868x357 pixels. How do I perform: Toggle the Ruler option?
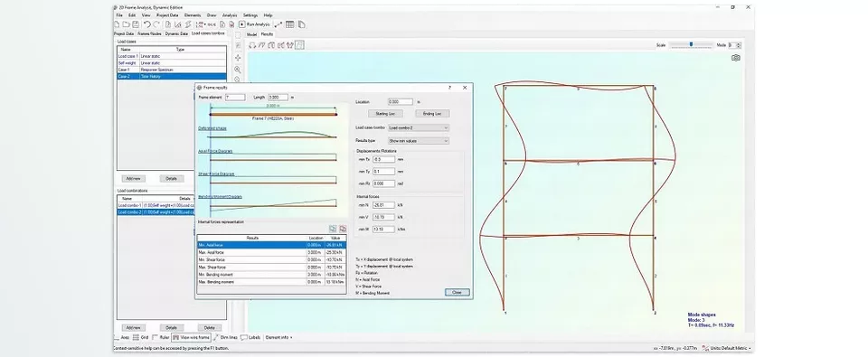click(x=161, y=337)
